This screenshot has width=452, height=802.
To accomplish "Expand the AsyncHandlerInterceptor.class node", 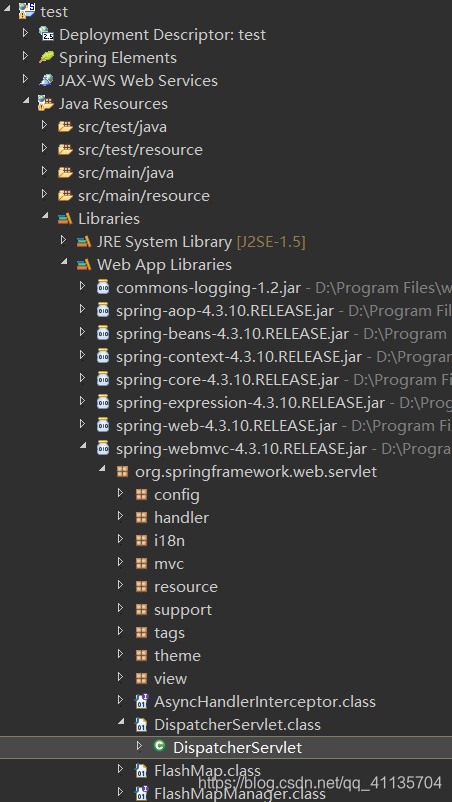I will click(121, 700).
